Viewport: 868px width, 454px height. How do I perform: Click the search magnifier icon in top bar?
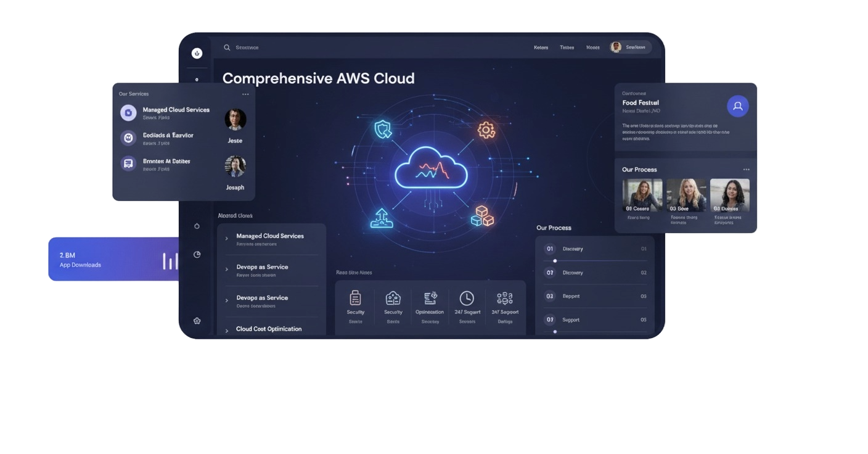[x=227, y=47]
